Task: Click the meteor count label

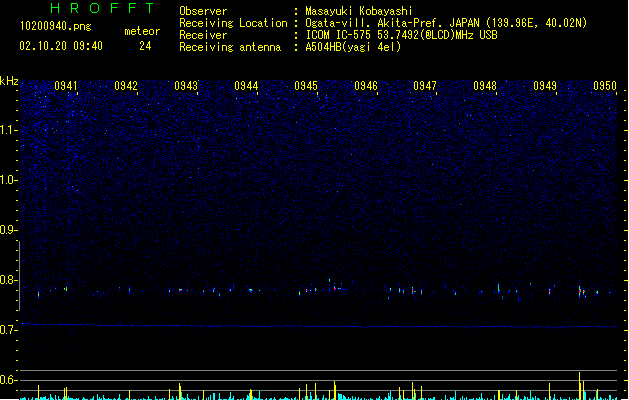Action: [142, 31]
